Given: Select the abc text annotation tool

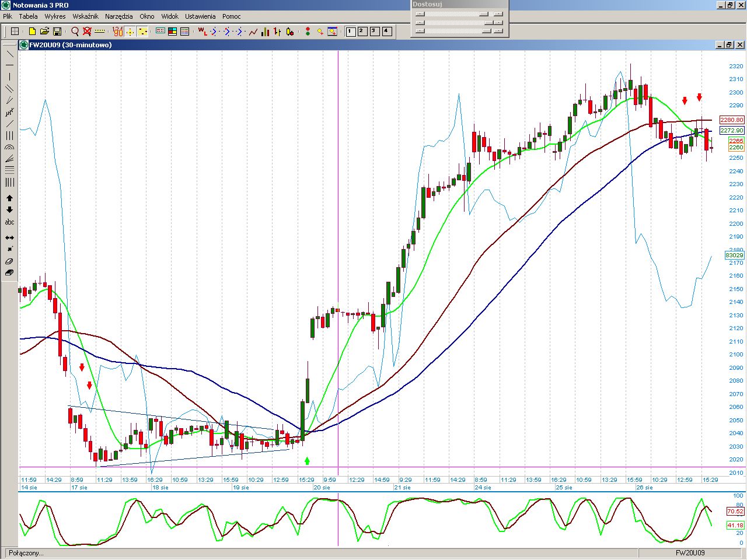Looking at the screenshot, I should 9,222.
